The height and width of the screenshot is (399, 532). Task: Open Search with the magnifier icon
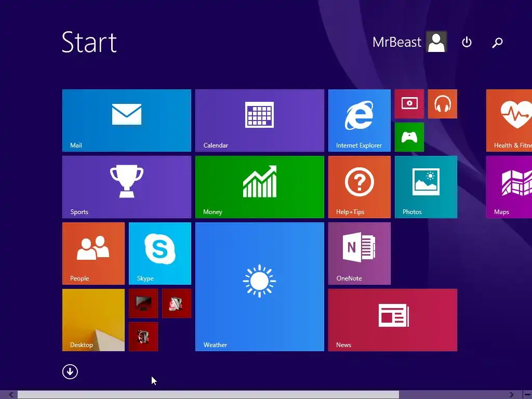coord(497,43)
